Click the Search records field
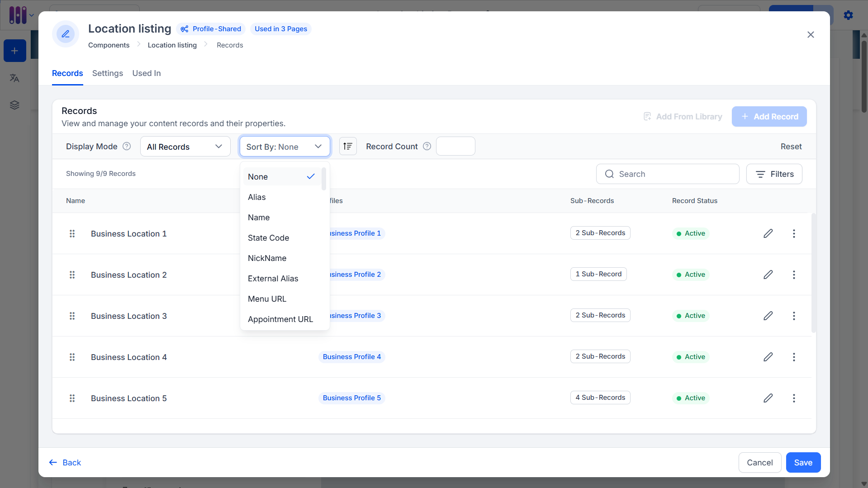The height and width of the screenshot is (488, 868). (x=668, y=174)
